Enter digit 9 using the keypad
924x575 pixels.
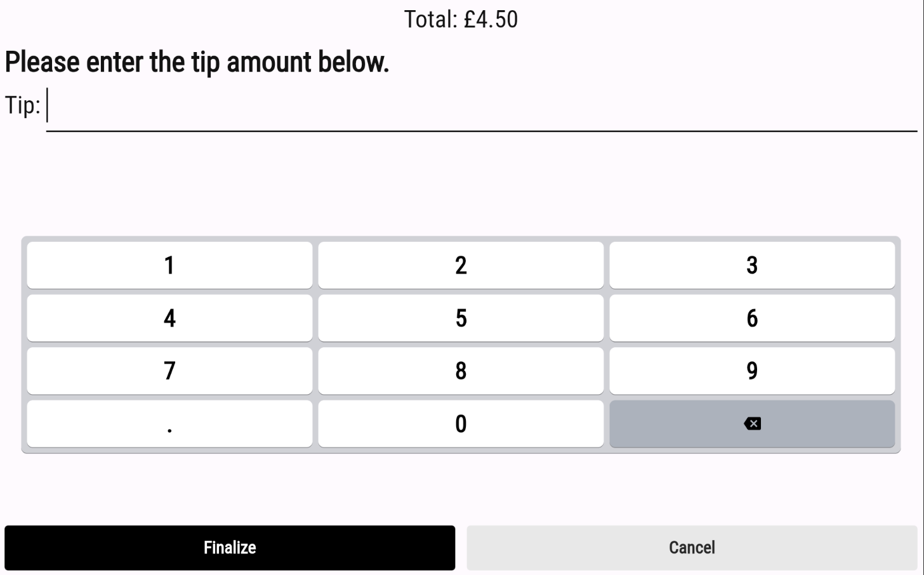click(x=752, y=371)
